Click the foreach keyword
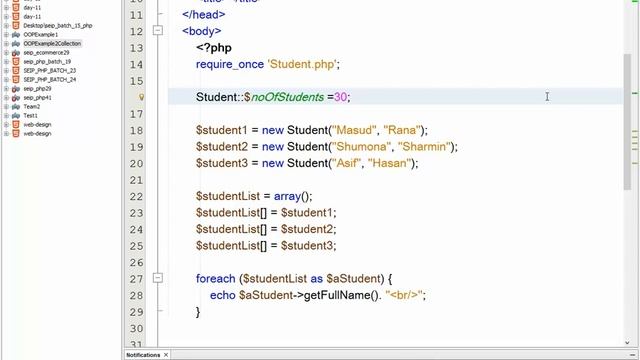The height and width of the screenshot is (360, 640). (216, 278)
